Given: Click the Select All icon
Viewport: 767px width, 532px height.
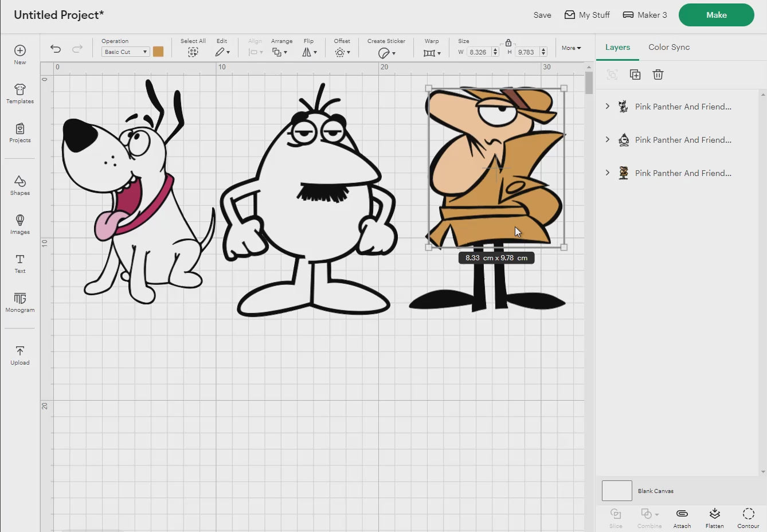Looking at the screenshot, I should pyautogui.click(x=193, y=52).
